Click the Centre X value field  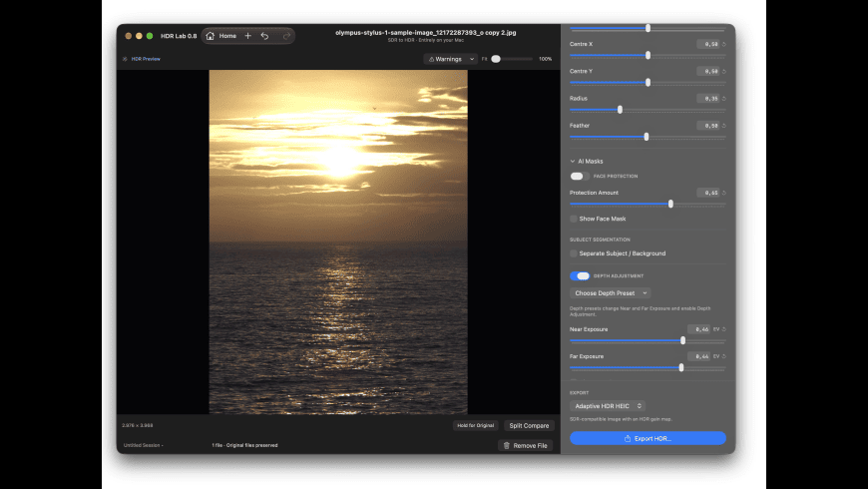coord(708,44)
